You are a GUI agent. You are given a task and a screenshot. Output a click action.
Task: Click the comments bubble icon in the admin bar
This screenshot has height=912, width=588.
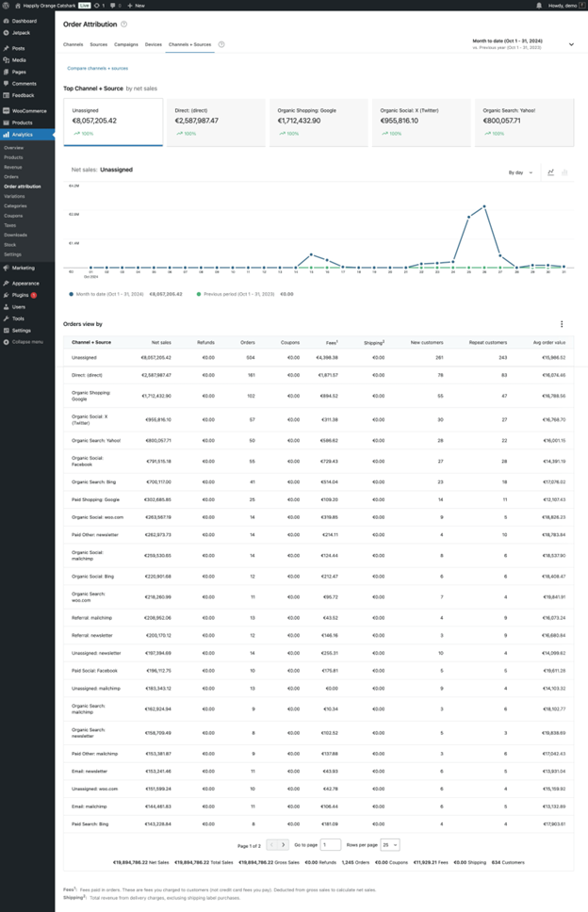click(x=113, y=5)
